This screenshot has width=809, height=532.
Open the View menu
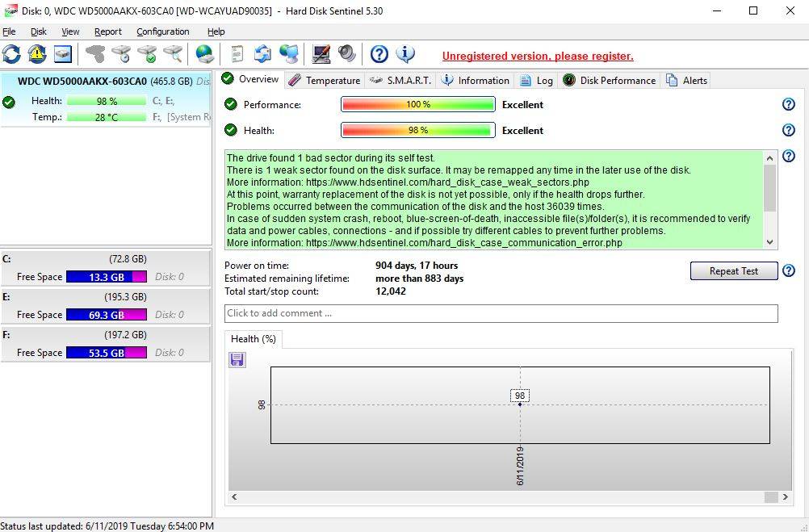coord(71,31)
